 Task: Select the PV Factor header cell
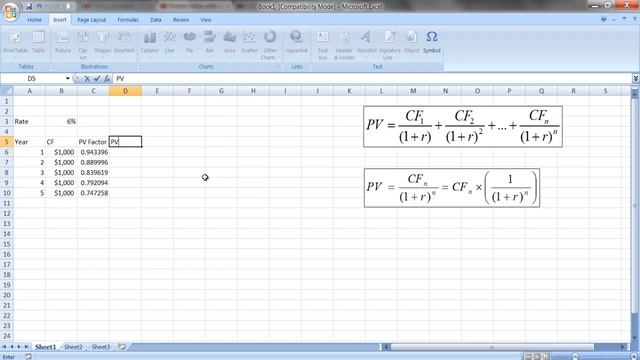click(93, 142)
